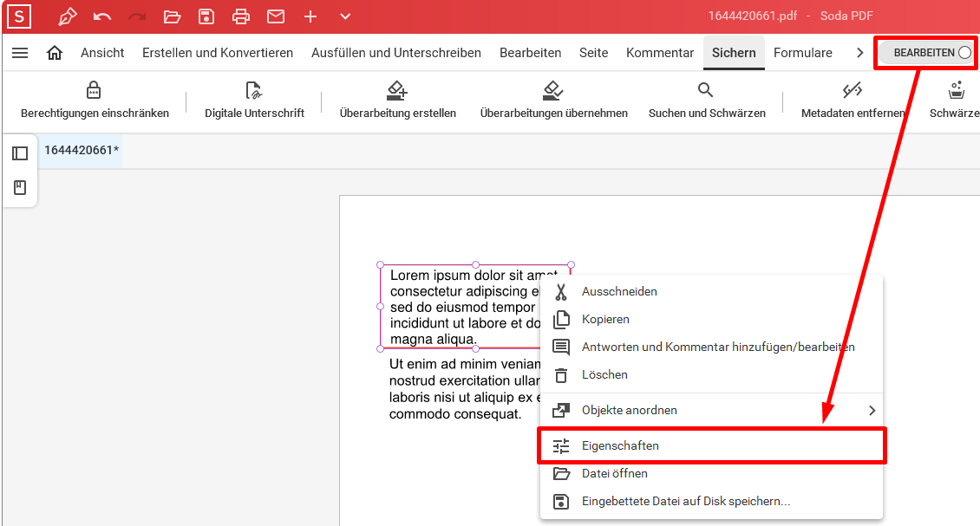
Task: Choose Datei öffnen from the context menu
Action: coord(711,473)
